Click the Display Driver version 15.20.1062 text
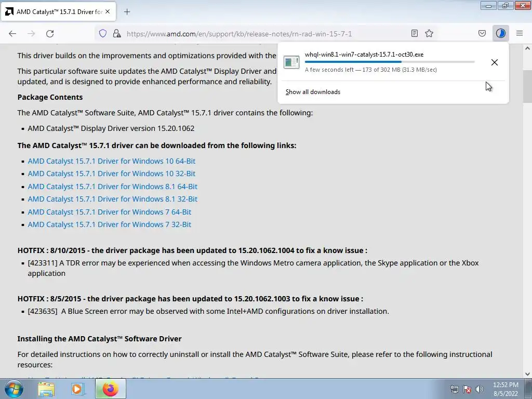The image size is (532, 399). point(111,129)
